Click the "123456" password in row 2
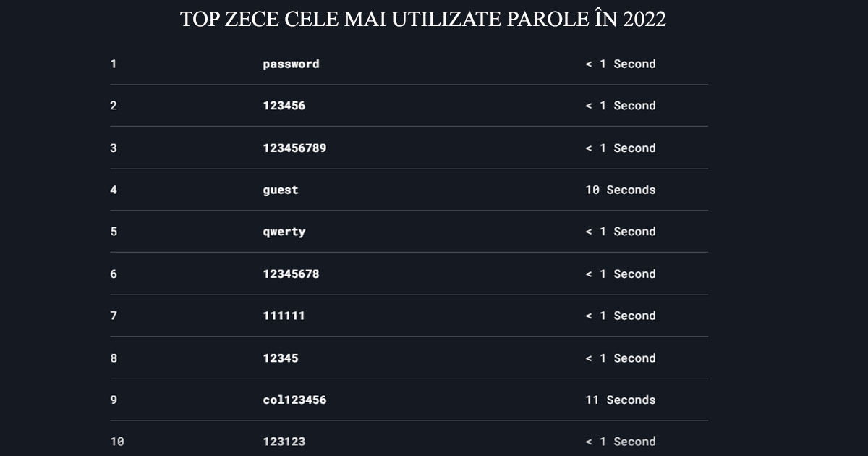The width and height of the screenshot is (868, 456). 284,106
